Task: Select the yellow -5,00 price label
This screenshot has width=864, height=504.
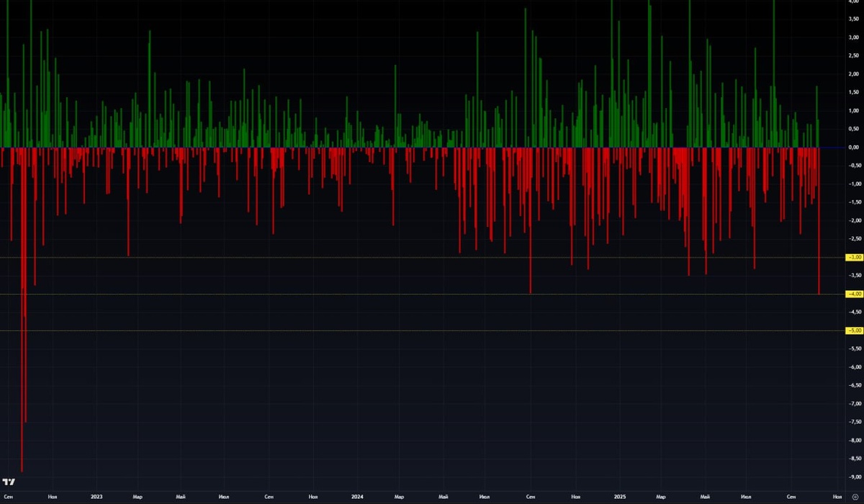Action: point(855,330)
